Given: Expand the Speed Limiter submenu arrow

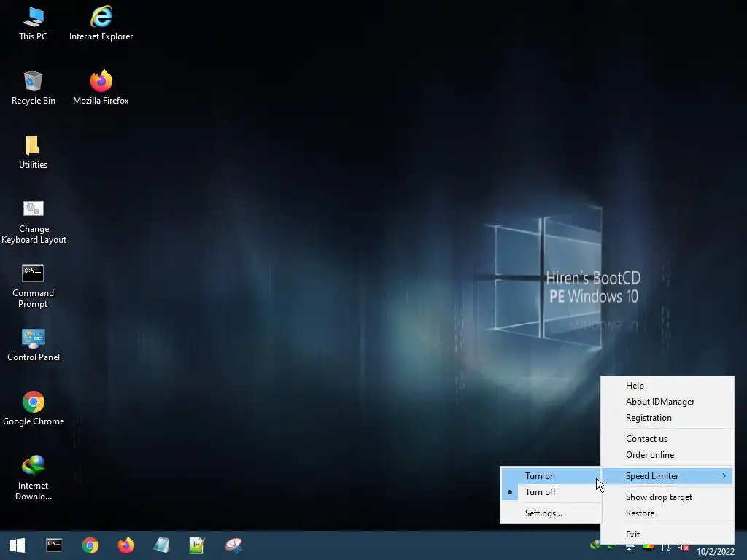Looking at the screenshot, I should pos(724,475).
